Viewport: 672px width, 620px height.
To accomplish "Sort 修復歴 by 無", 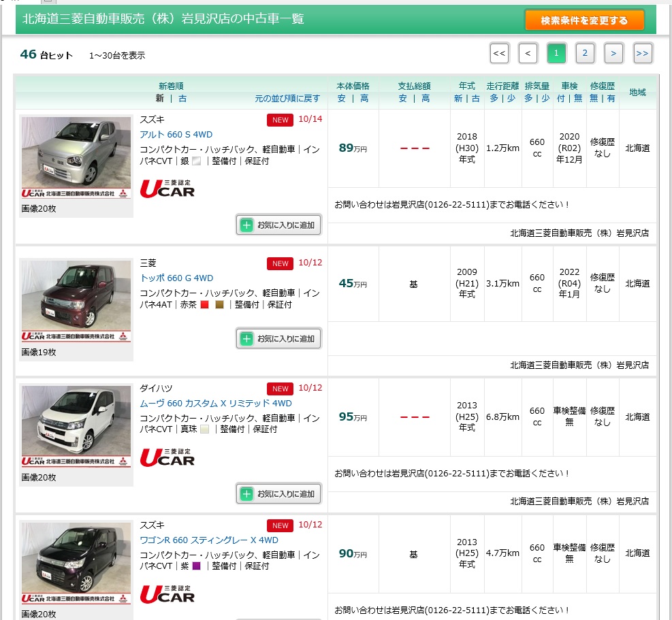I will tap(594, 99).
